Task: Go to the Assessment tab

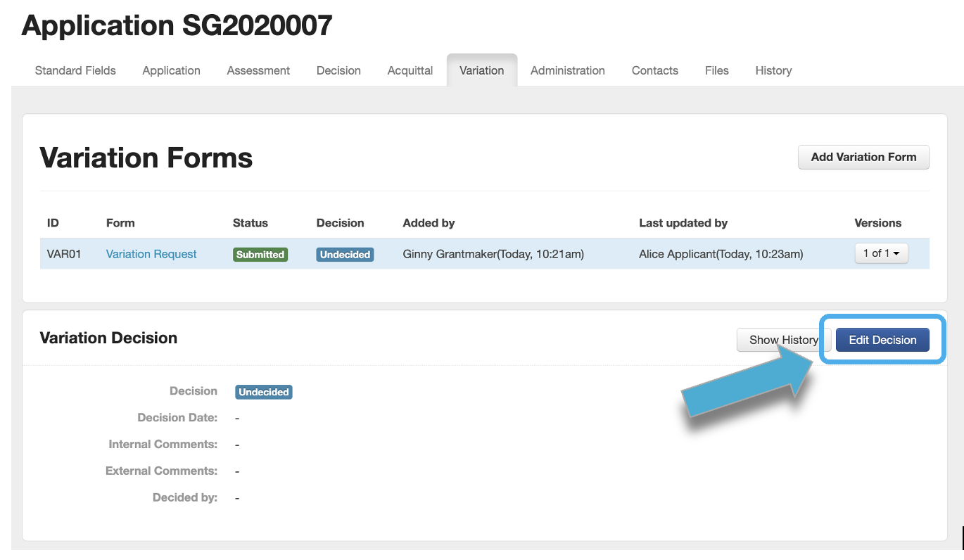Action: [258, 70]
